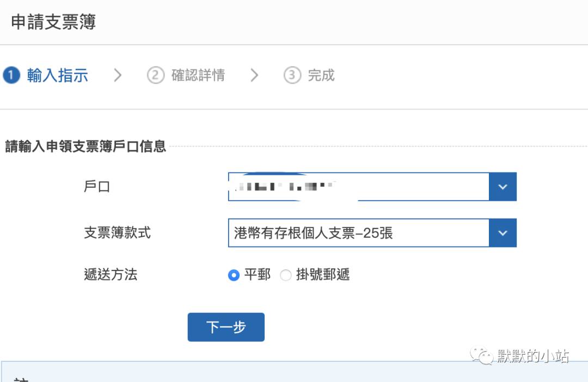Click the blue chevron on the 支票簿款式 dropdown
This screenshot has width=588, height=382.
[x=502, y=233]
